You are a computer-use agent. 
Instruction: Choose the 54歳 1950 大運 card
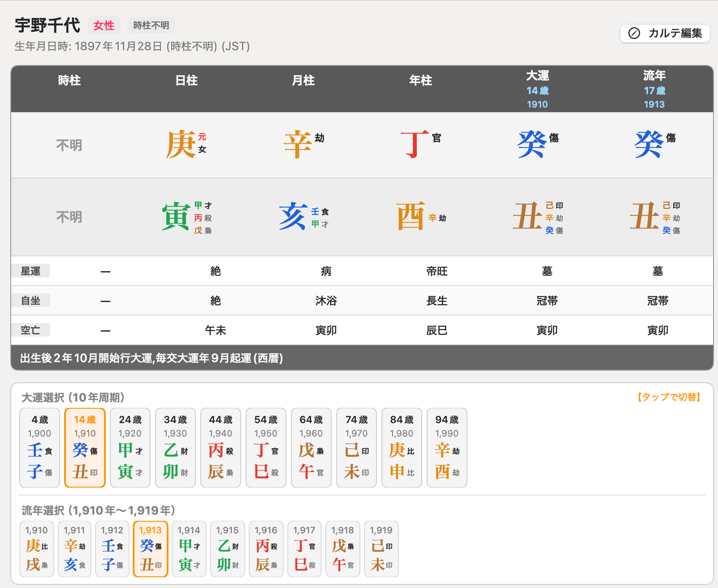coord(266,447)
